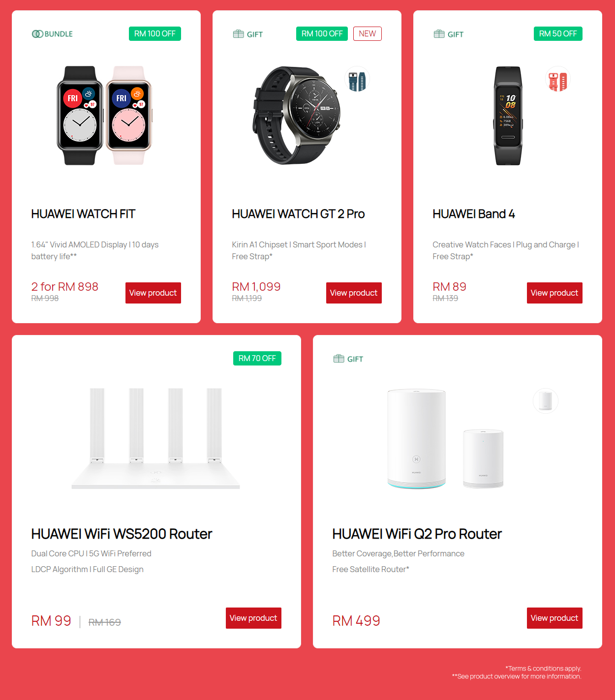615x700 pixels.
Task: Click the satellite router gift thumbnail
Action: tap(546, 401)
